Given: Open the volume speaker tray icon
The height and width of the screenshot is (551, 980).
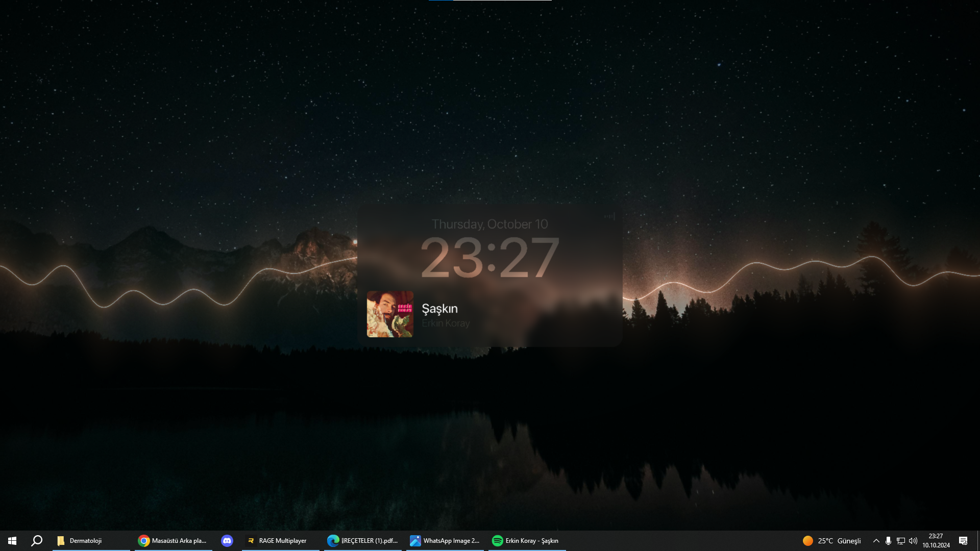Looking at the screenshot, I should pyautogui.click(x=913, y=541).
